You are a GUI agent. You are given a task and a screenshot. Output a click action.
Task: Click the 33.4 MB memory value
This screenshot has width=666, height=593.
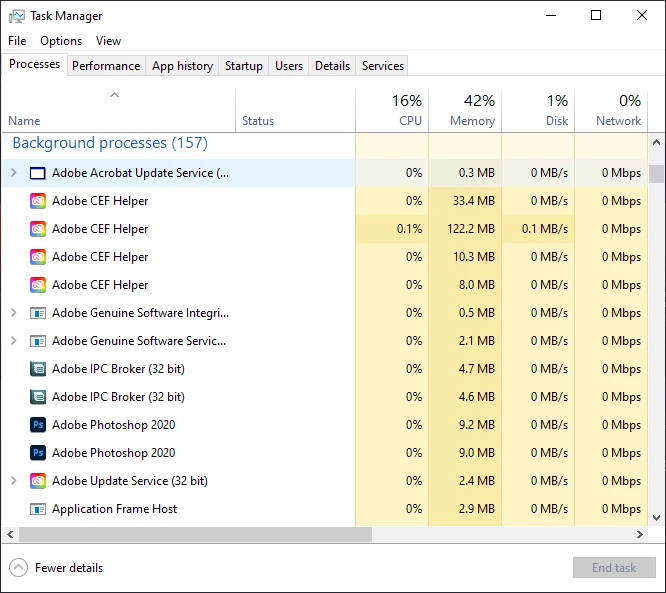(x=474, y=201)
